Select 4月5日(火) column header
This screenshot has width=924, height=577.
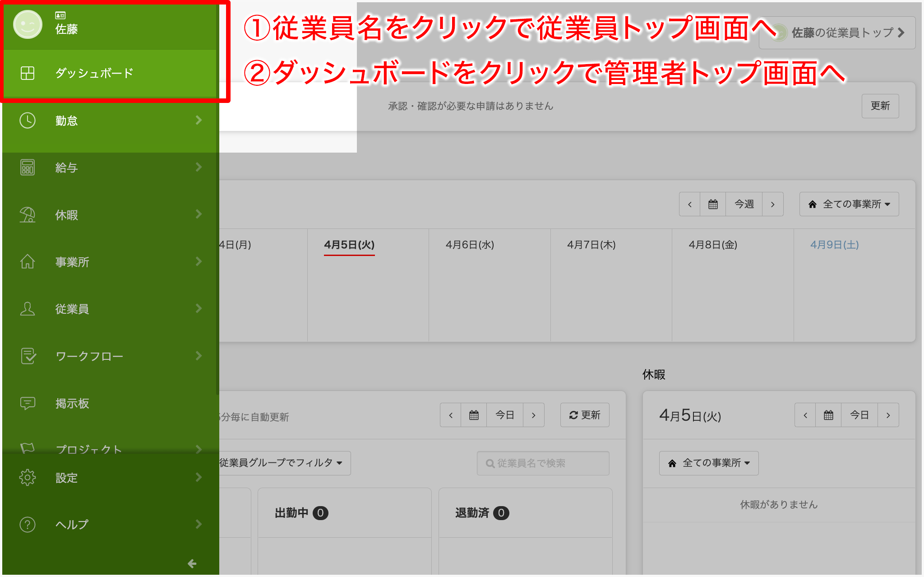click(x=349, y=245)
